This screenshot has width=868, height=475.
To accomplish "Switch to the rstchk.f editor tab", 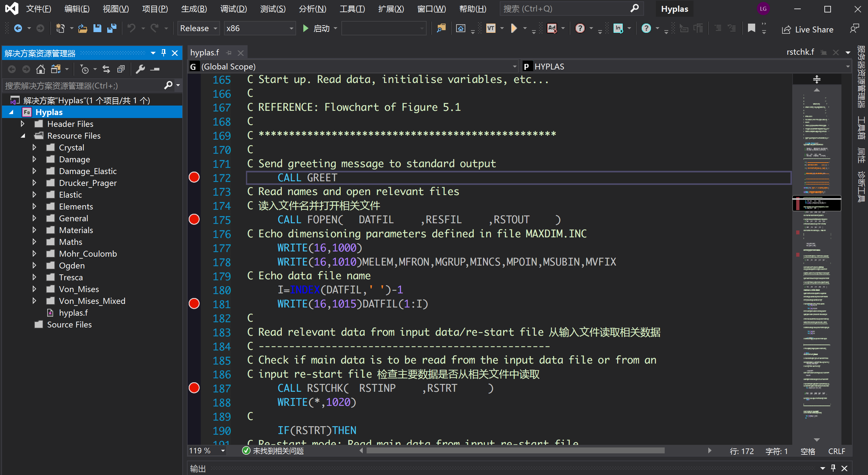I will (800, 52).
